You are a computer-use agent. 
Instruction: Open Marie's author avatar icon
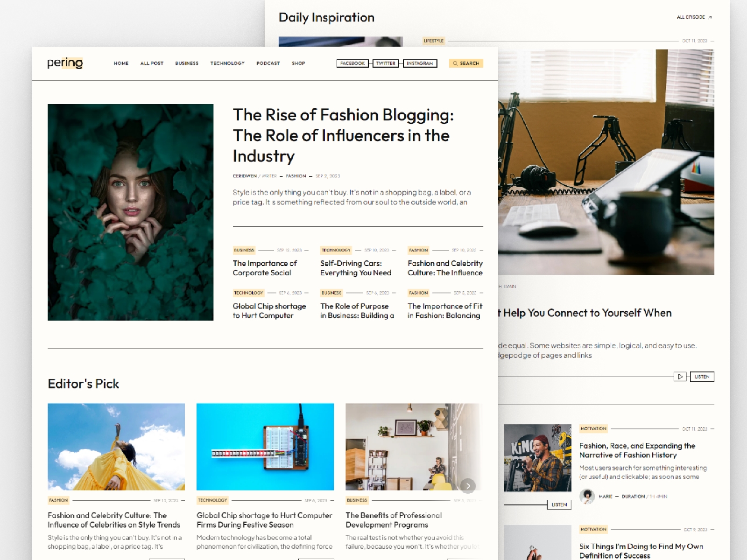(x=585, y=496)
